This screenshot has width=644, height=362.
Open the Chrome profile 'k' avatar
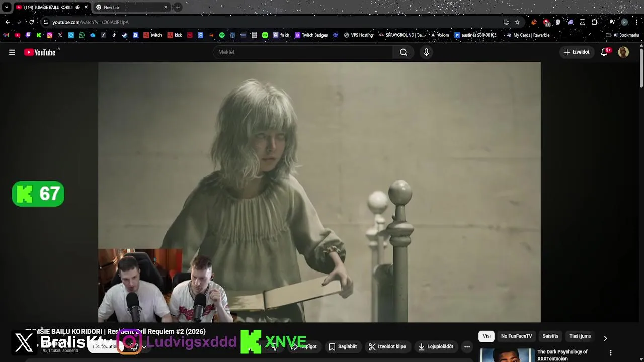click(x=624, y=22)
